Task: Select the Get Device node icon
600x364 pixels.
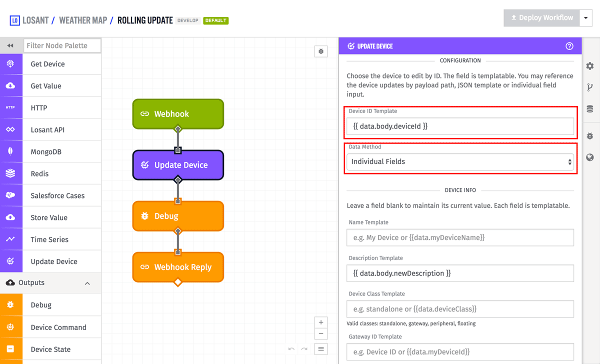Action: (11, 64)
